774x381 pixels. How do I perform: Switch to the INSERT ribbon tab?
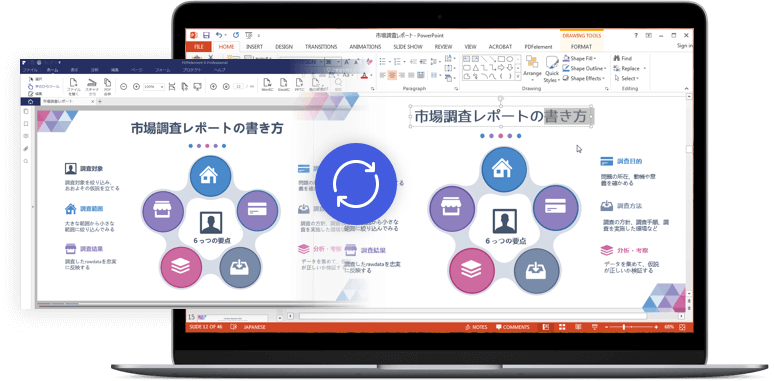coord(254,47)
